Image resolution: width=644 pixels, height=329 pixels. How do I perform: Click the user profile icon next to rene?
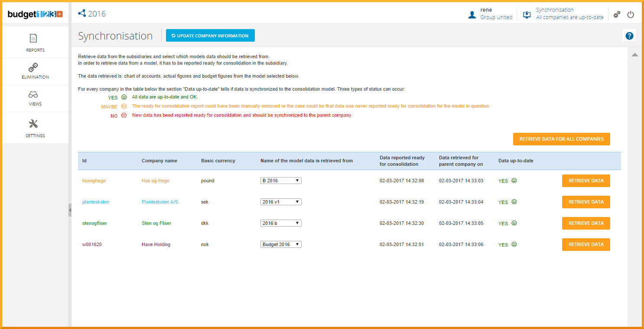472,14
